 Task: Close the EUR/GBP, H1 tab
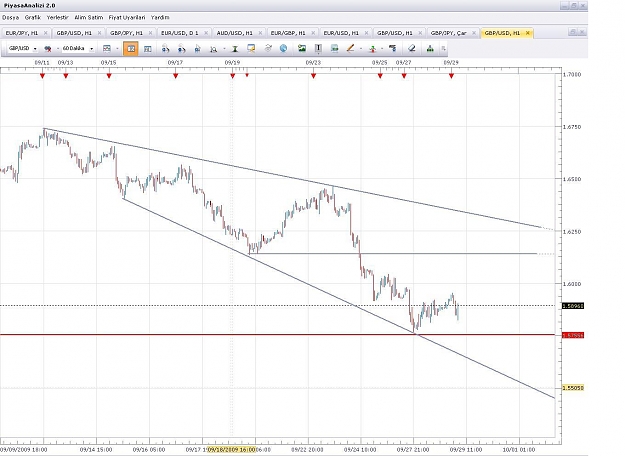pyautogui.click(x=313, y=33)
